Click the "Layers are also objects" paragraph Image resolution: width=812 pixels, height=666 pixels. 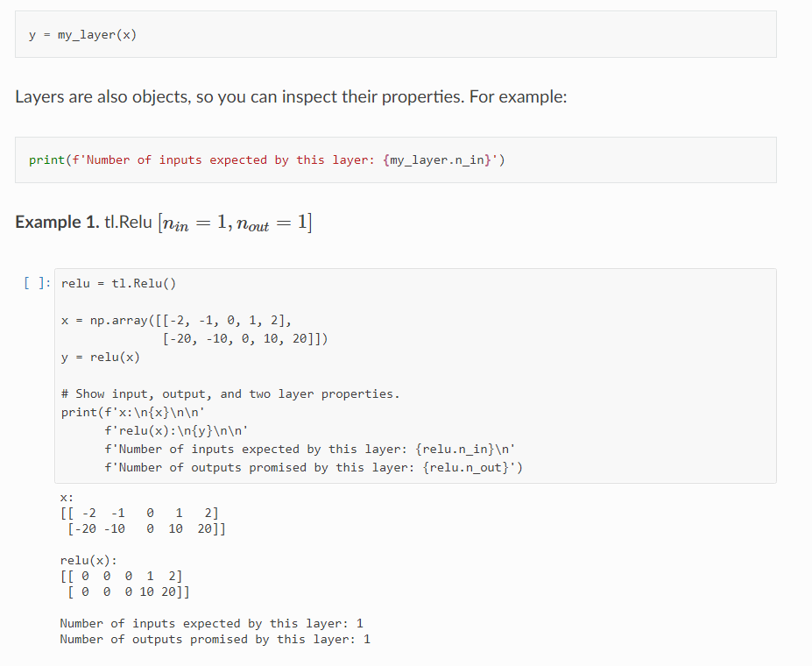(x=291, y=97)
